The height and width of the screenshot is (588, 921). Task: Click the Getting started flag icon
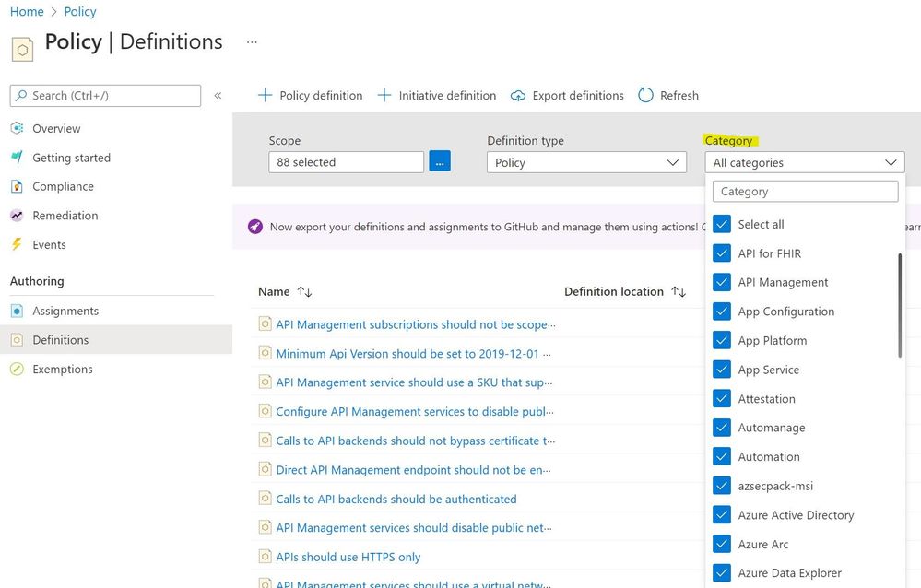[x=17, y=158]
